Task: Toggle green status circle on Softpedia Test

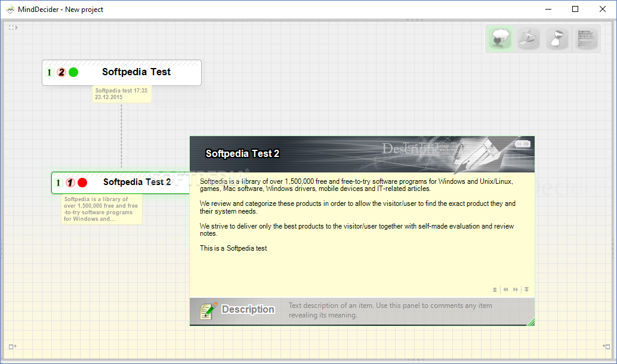Action: coord(73,72)
